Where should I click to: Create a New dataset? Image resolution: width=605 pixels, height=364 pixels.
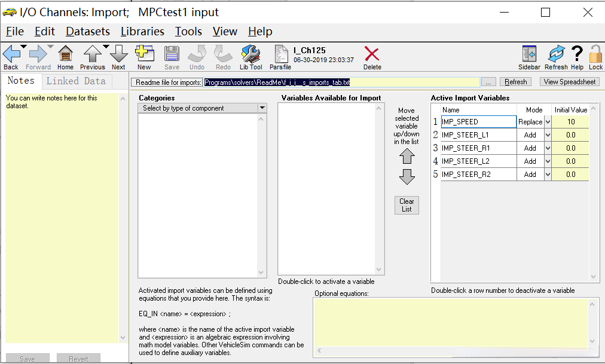click(144, 55)
